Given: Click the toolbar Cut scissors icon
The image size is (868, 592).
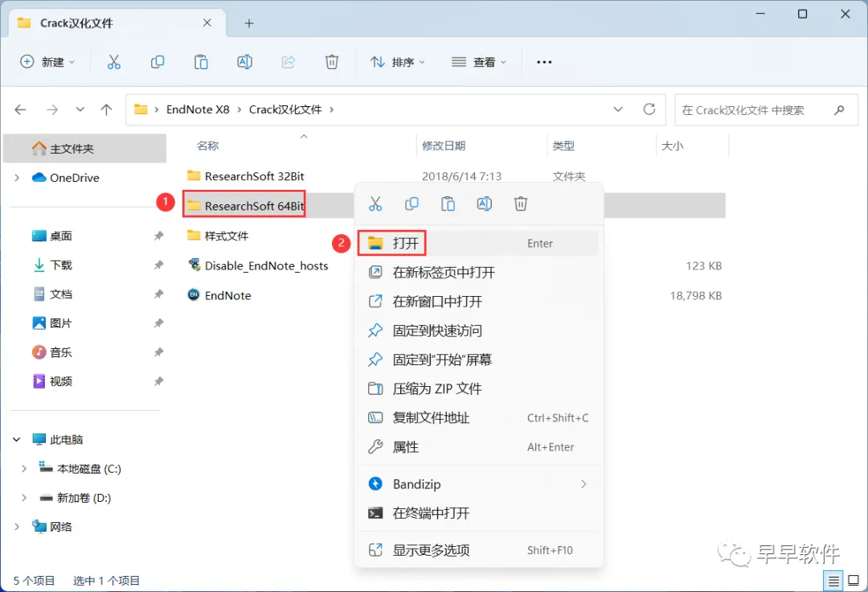Looking at the screenshot, I should click(x=113, y=62).
